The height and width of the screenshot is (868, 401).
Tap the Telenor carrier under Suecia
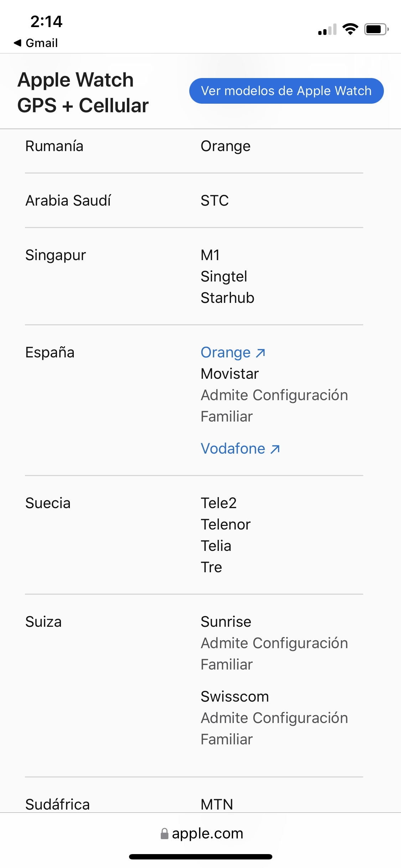coord(226,525)
